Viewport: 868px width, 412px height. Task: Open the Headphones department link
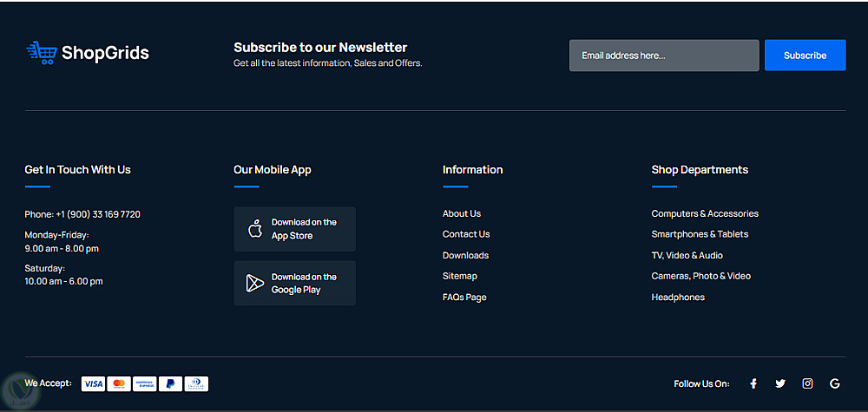tap(678, 297)
